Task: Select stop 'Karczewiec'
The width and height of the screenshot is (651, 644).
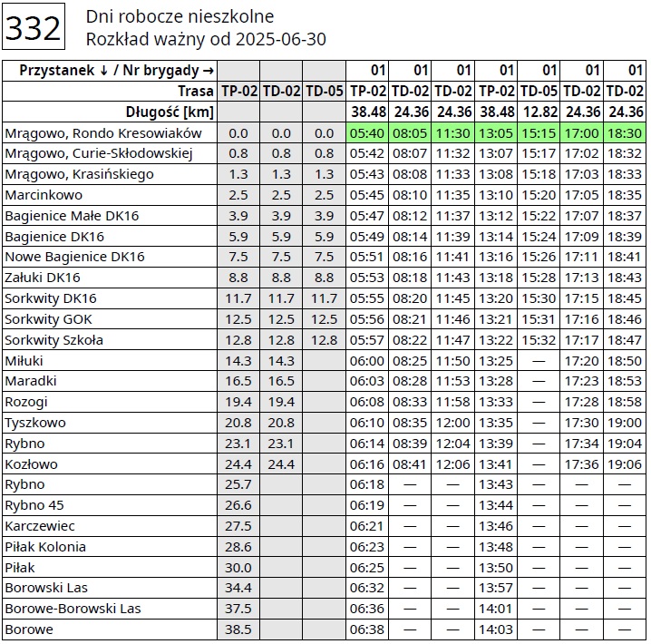Action: 40,526
